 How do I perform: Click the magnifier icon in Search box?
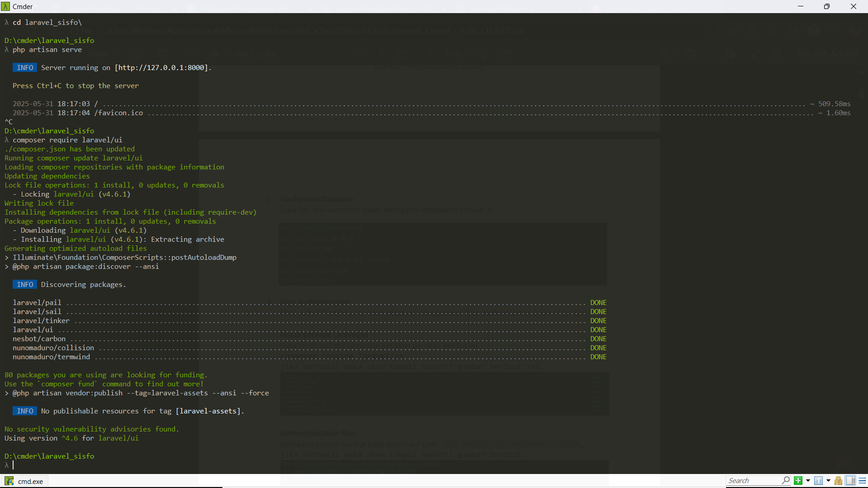pos(786,480)
